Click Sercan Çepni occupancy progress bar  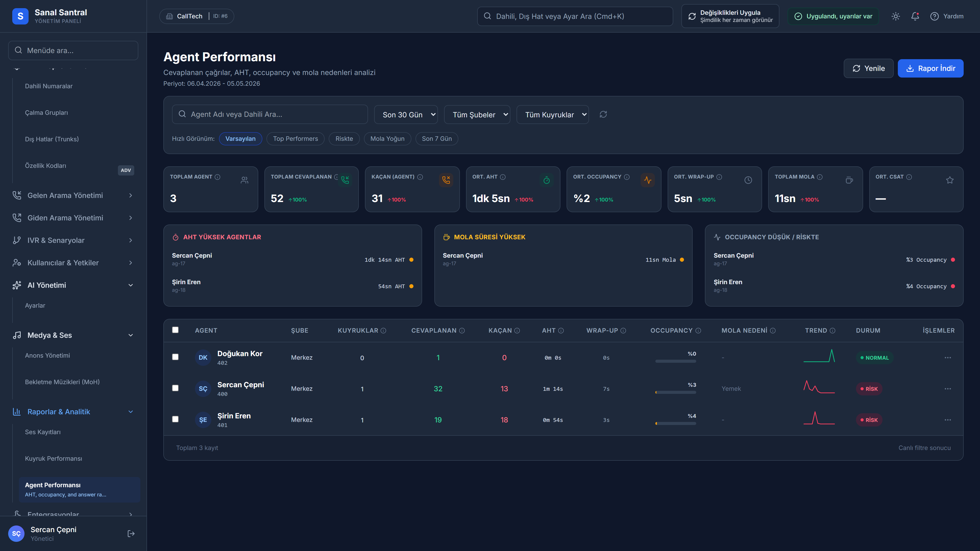pyautogui.click(x=676, y=392)
